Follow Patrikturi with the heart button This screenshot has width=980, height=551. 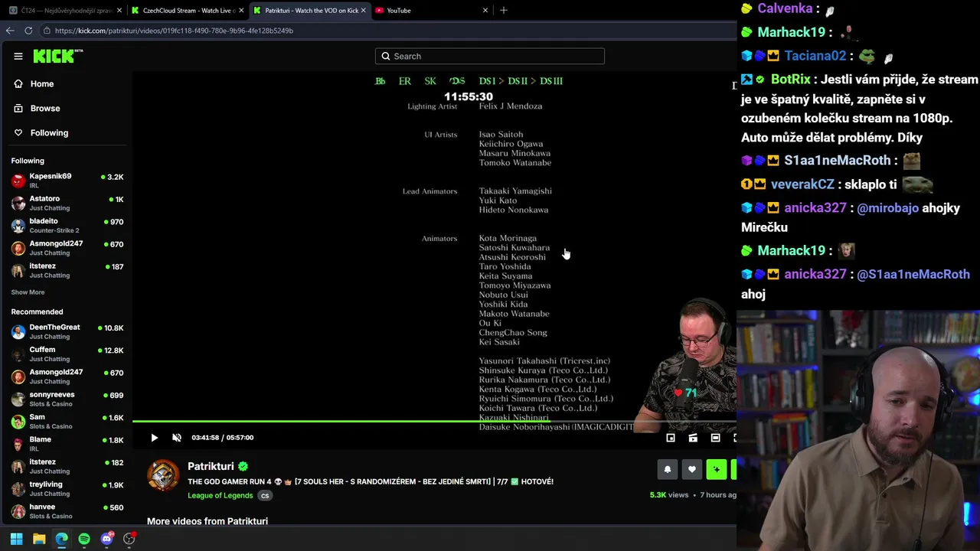tap(692, 469)
